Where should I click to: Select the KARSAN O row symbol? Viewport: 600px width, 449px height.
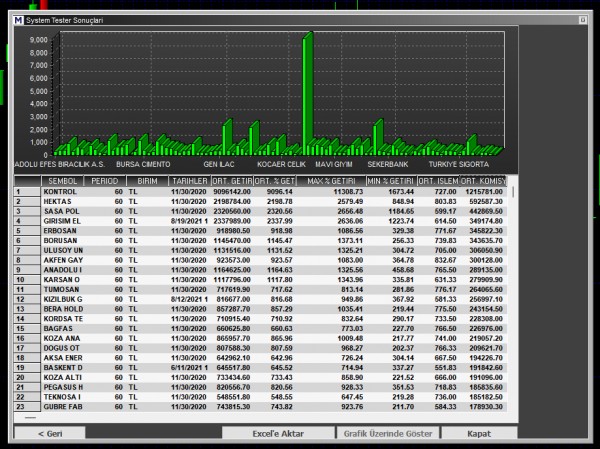(x=62, y=280)
